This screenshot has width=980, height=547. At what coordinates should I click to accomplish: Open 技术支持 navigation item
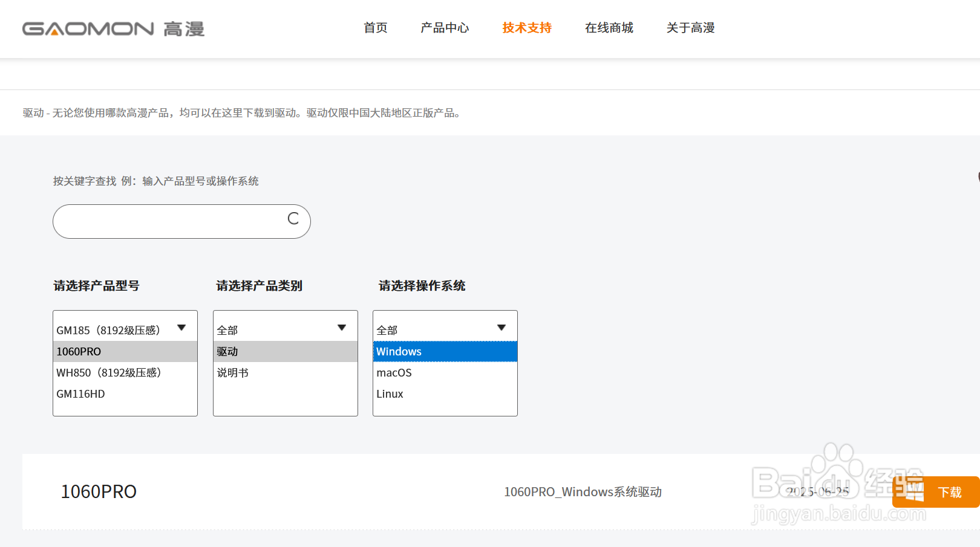tap(527, 28)
